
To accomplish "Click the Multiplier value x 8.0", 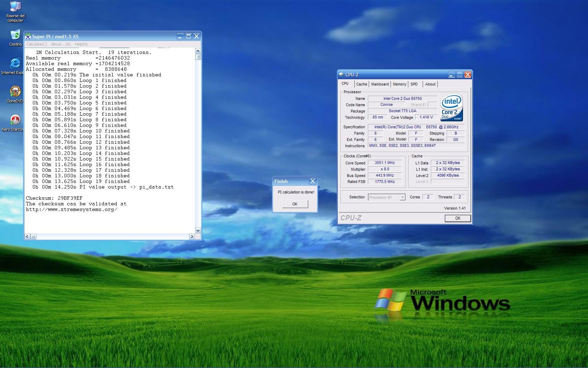I will click(x=385, y=169).
